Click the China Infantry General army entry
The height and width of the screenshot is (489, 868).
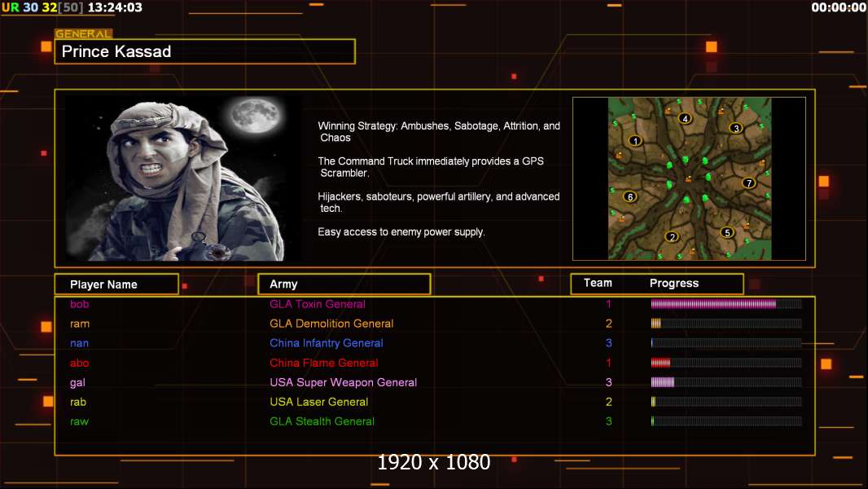[327, 343]
